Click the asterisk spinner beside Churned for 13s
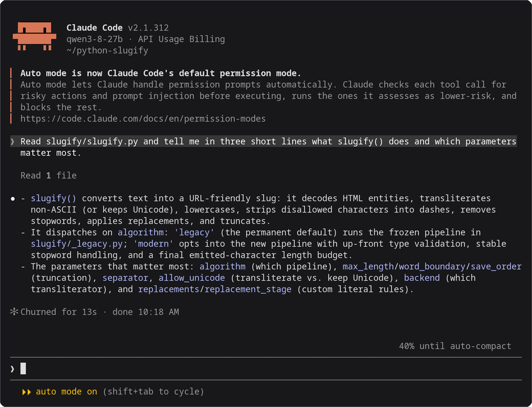The height and width of the screenshot is (407, 532). click(14, 312)
